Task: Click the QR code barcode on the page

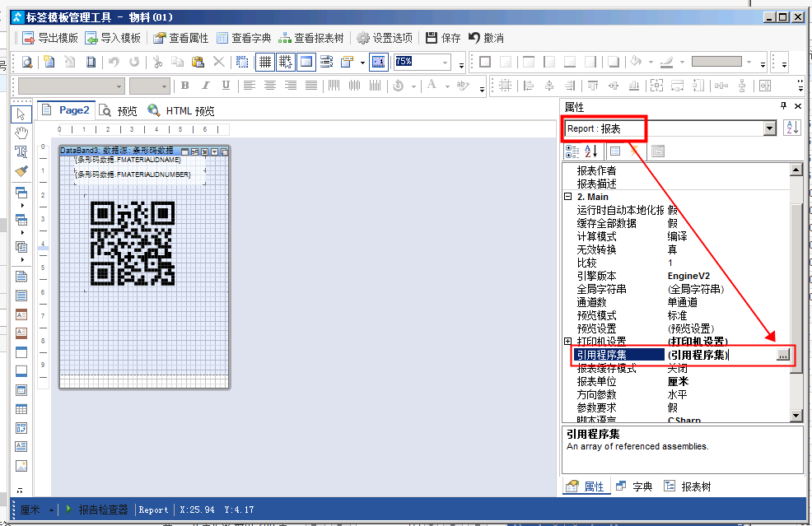Action: point(133,244)
